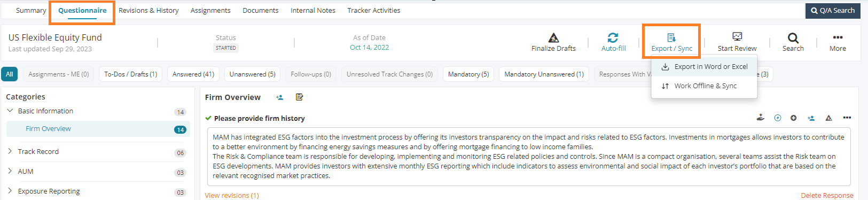Click the hand with lightbulb icon on the question
Image resolution: width=868 pixels, height=200 pixels.
click(761, 118)
